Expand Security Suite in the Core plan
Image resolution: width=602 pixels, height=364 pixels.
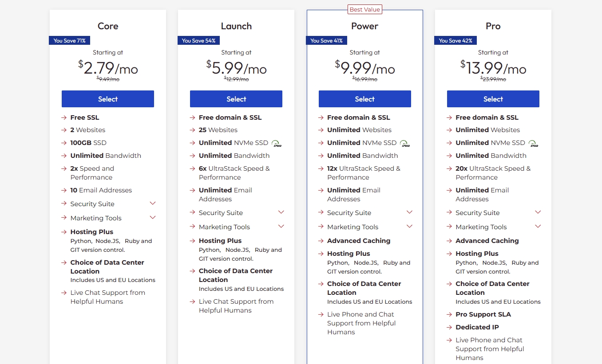pos(153,204)
